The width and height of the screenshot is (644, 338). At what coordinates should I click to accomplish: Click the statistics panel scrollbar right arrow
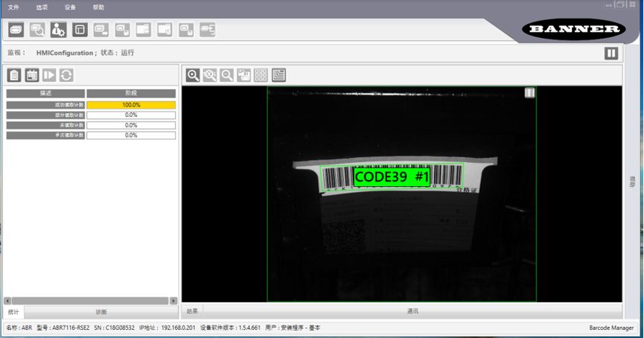[173, 301]
